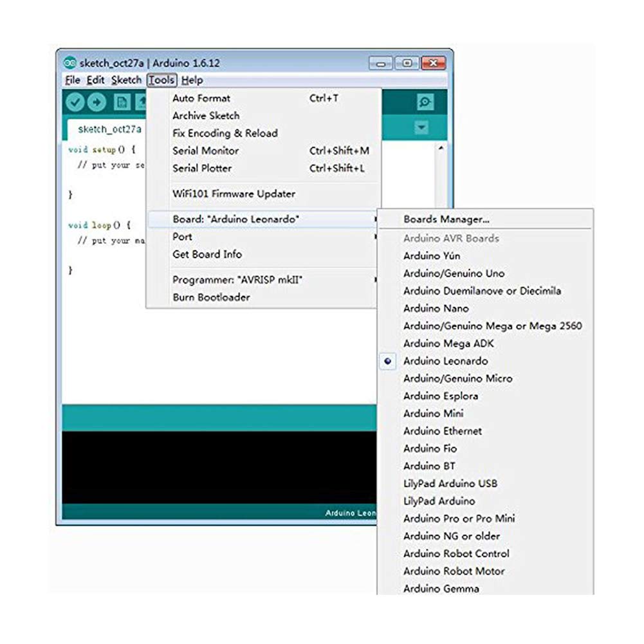Screen dimensions: 644x644
Task: Click Get Board Info
Action: pos(207,254)
